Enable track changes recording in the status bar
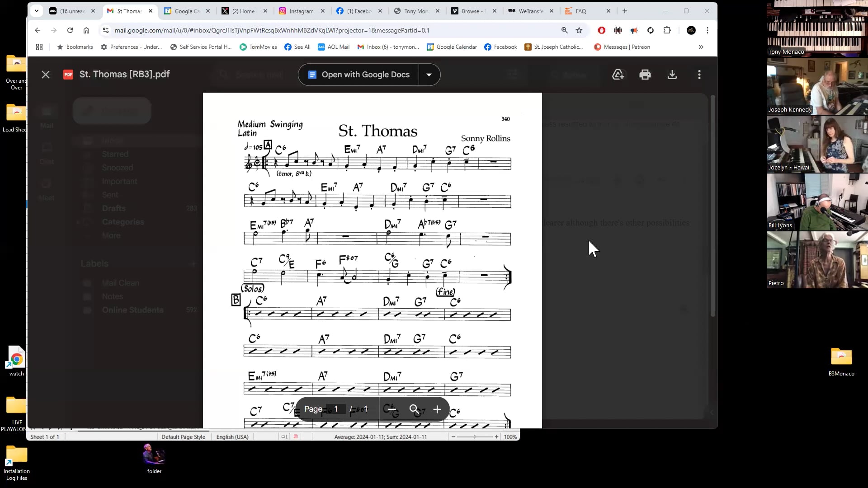Image resolution: width=868 pixels, height=488 pixels. (x=296, y=436)
